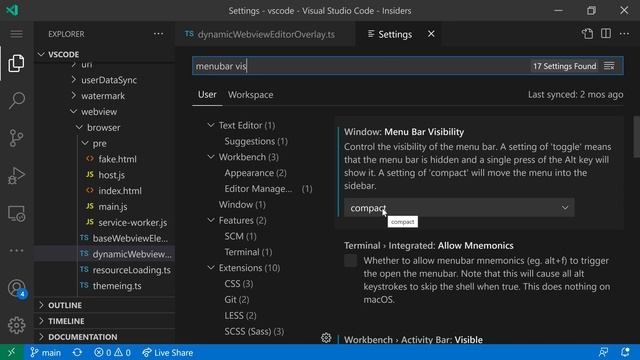Open the Run and Debug view
This screenshot has width=640, height=360.
[16, 176]
